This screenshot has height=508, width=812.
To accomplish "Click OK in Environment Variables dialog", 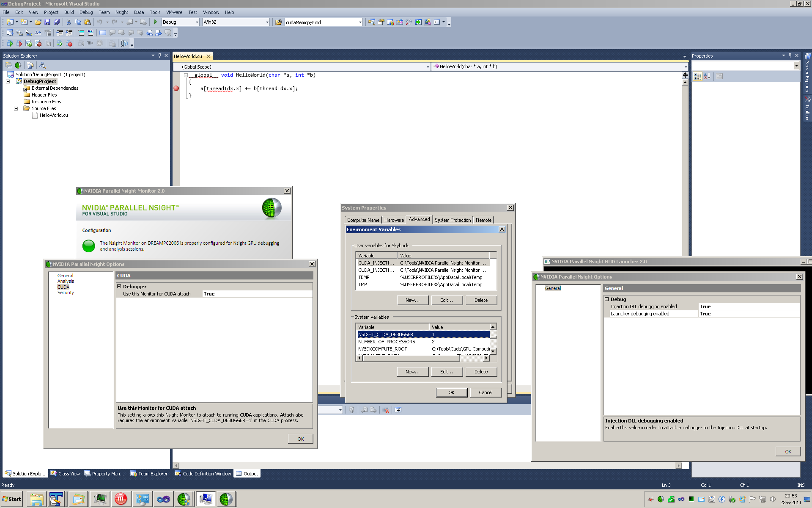I will [451, 392].
